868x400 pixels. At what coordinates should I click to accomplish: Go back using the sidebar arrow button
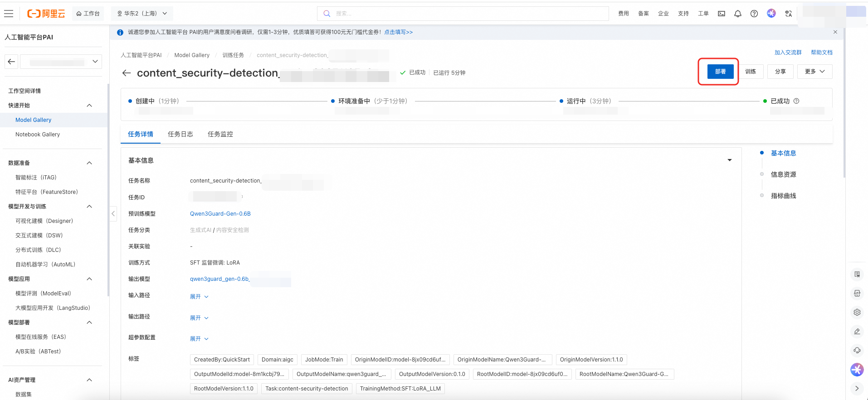coord(11,62)
